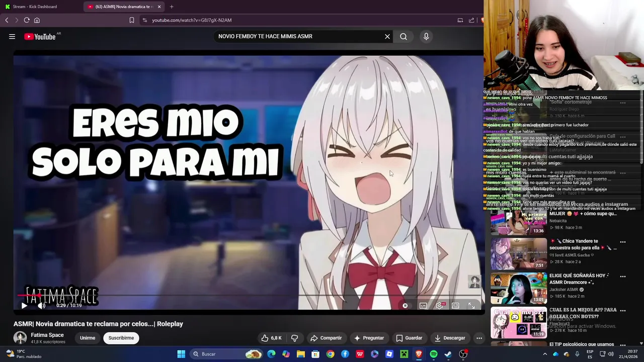Open picture-in-picture icon in address bar
This screenshot has height=362, width=644.
(x=460, y=20)
